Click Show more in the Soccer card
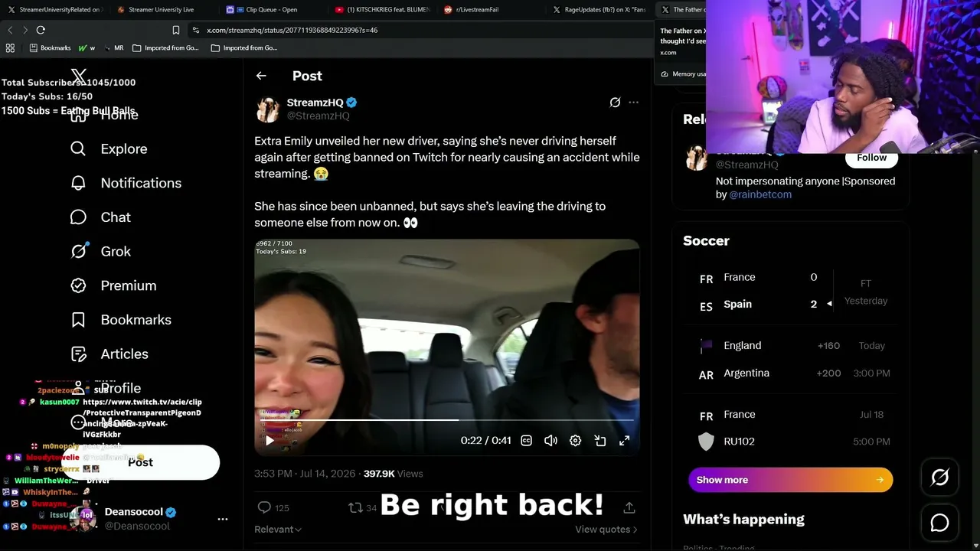This screenshot has width=980, height=551. point(790,480)
